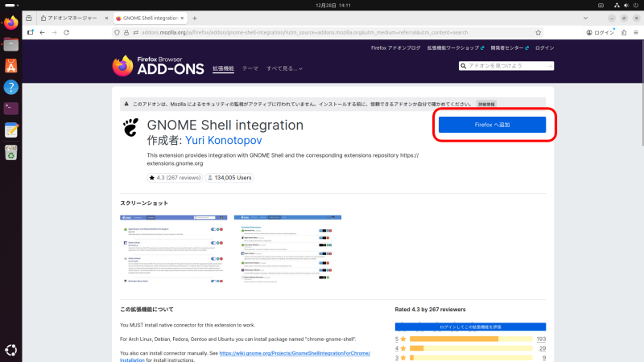Open Text Editor from the dock
This screenshot has width=644, height=362.
11,130
